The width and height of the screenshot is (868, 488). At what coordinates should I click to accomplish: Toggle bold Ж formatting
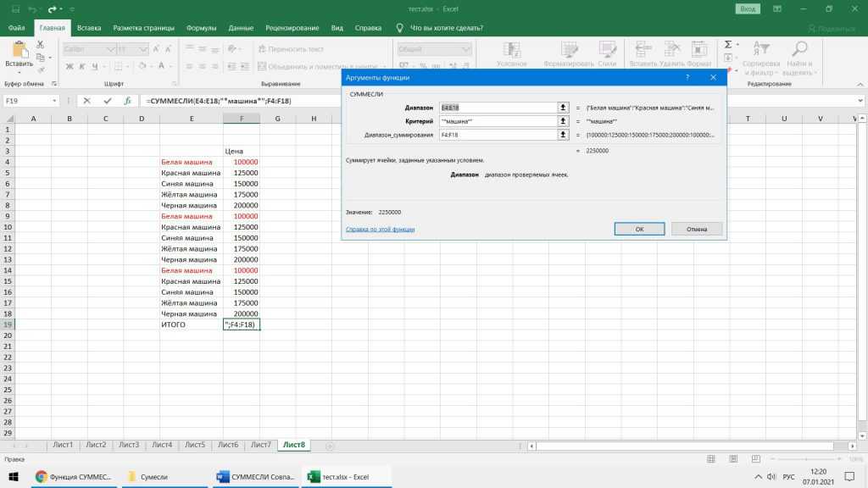click(70, 66)
